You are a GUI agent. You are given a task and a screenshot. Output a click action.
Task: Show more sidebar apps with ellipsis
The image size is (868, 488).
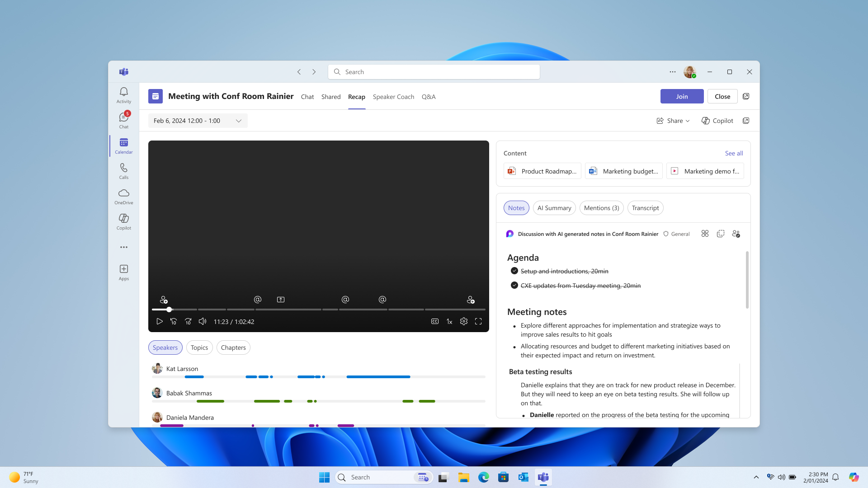coord(123,247)
